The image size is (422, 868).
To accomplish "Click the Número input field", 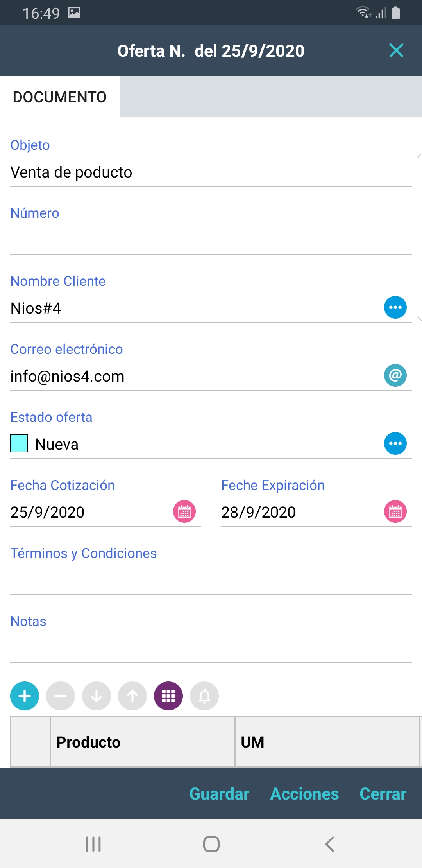I will point(211,240).
